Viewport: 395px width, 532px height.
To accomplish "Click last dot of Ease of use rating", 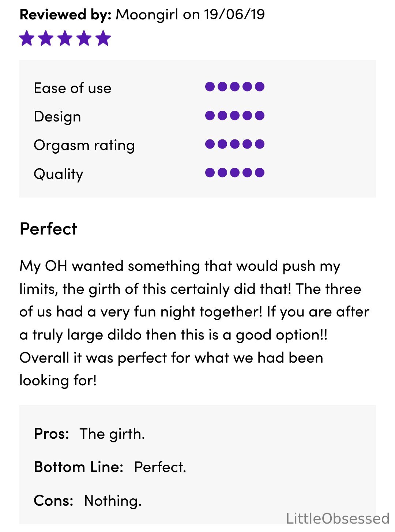I will click(260, 87).
